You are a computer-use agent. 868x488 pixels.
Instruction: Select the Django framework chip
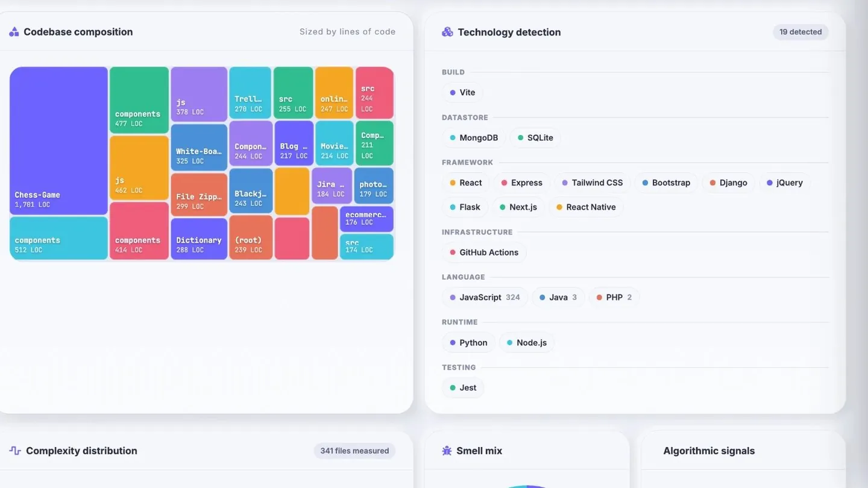728,183
